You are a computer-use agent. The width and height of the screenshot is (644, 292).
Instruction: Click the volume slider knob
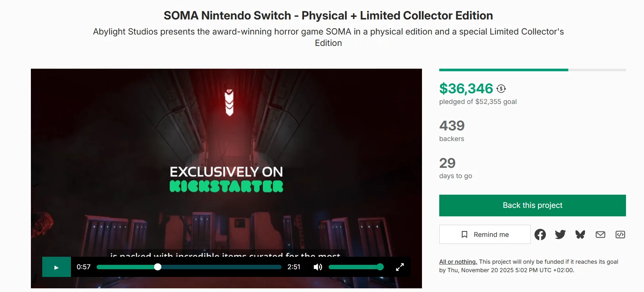point(380,267)
